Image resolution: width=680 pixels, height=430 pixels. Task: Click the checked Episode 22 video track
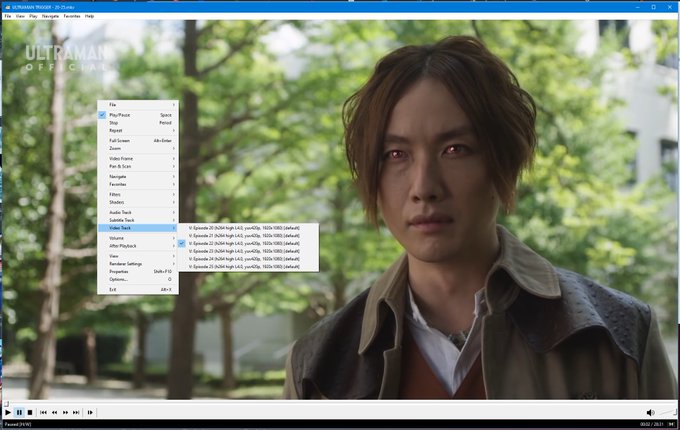point(248,244)
